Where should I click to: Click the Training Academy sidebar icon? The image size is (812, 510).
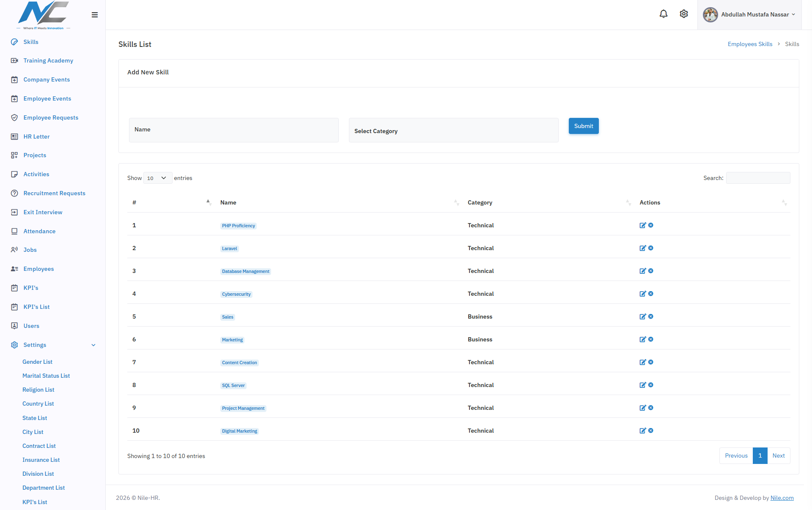click(x=14, y=60)
